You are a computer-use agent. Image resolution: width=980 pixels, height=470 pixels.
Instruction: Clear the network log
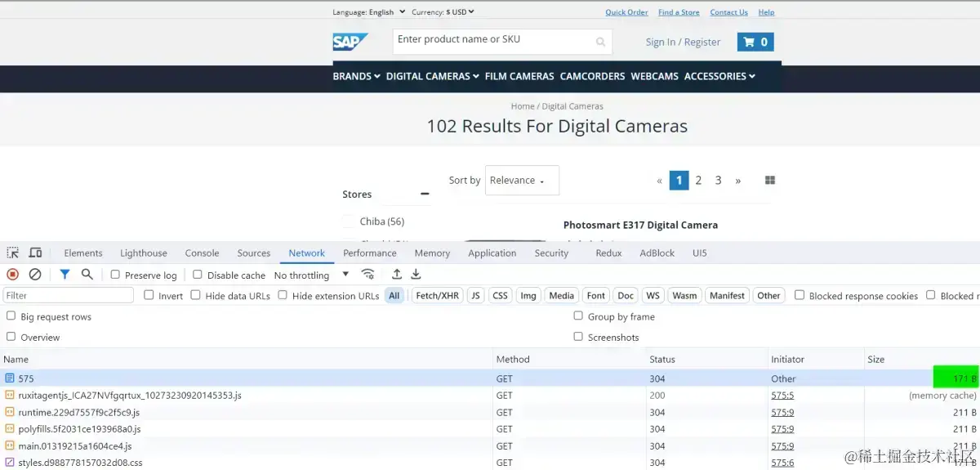coord(35,275)
